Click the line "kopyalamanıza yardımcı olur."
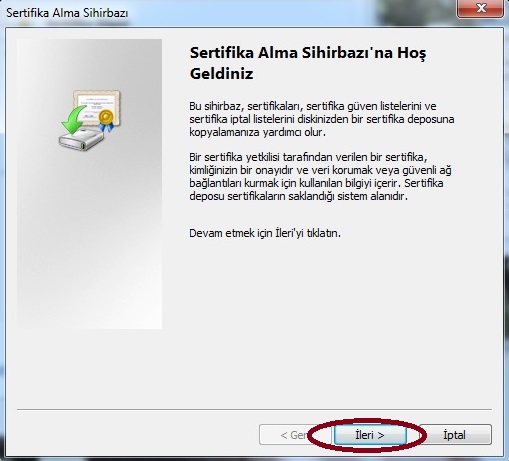The width and height of the screenshot is (509, 461). pyautogui.click(x=257, y=132)
